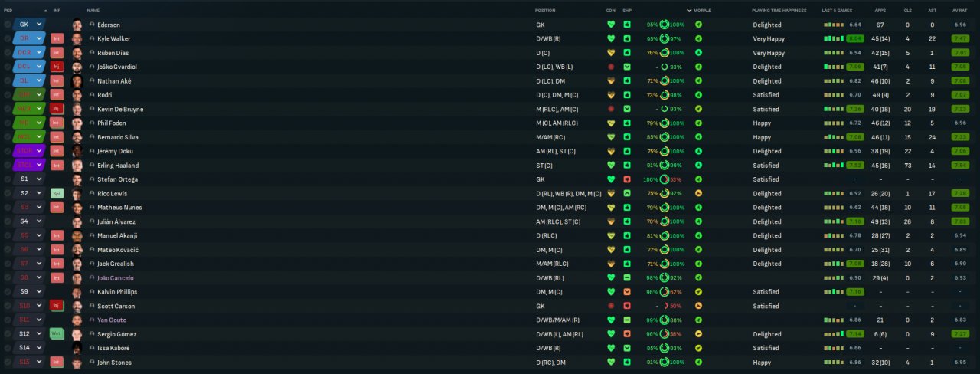Click Ederson's morale indicator icon

[x=698, y=25]
